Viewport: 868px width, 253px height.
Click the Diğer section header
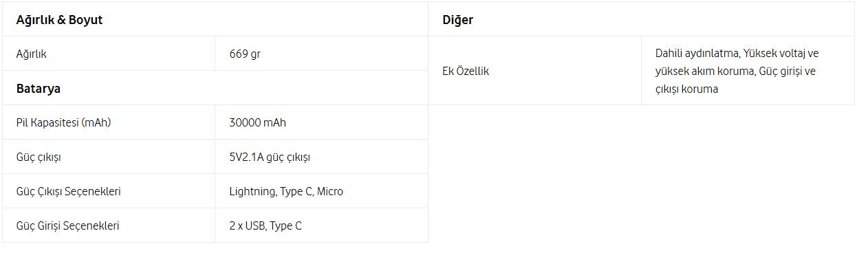click(x=457, y=20)
